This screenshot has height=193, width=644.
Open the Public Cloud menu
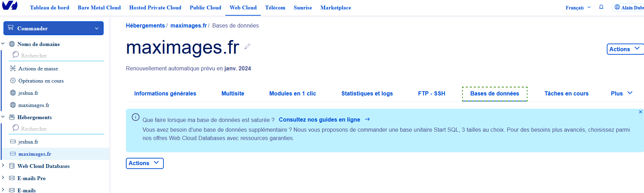[x=205, y=8]
